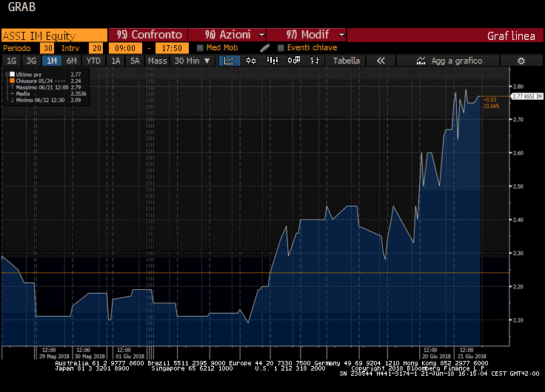Select the 1A range tab
The width and height of the screenshot is (545, 392).
[116, 61]
